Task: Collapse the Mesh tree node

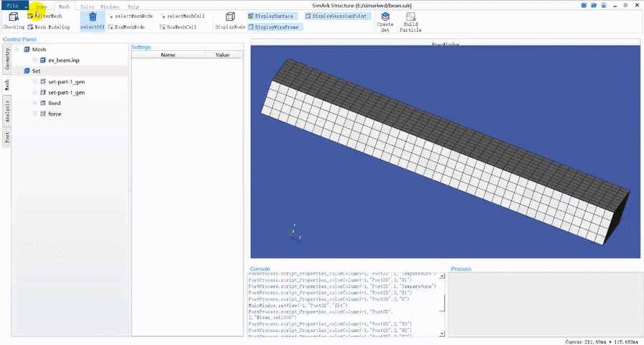Action: point(17,50)
